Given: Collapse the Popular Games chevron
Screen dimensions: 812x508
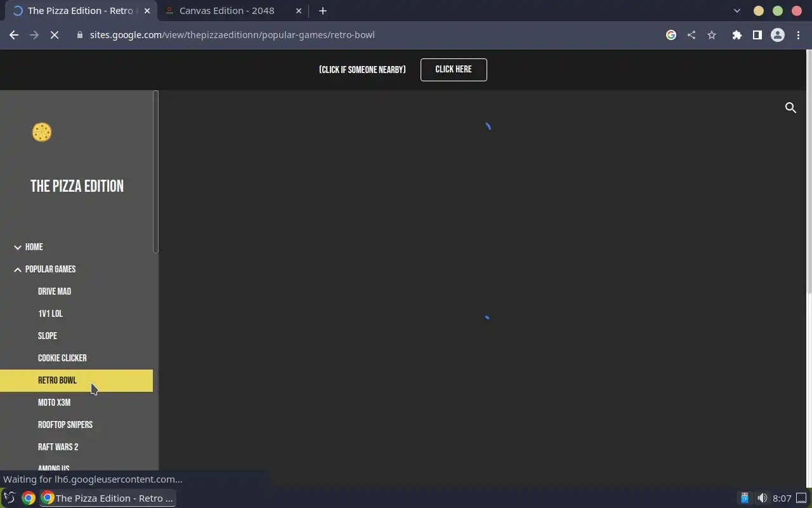Looking at the screenshot, I should tap(18, 269).
